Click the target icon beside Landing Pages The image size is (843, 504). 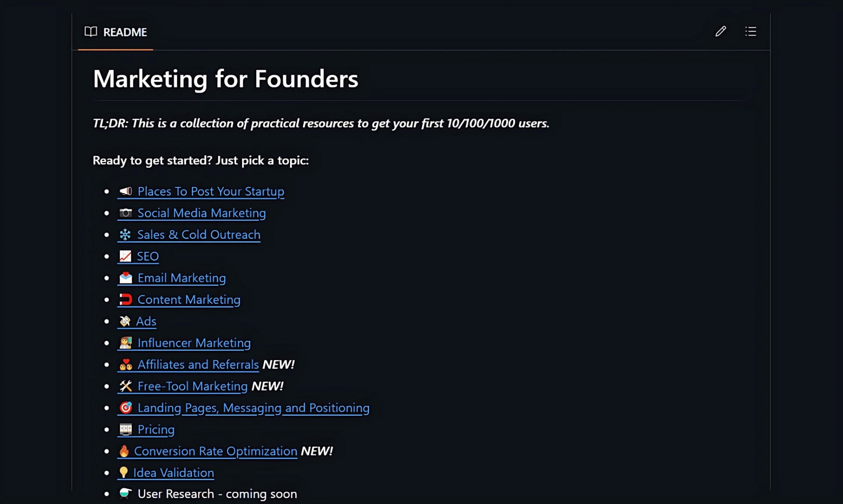point(126,407)
